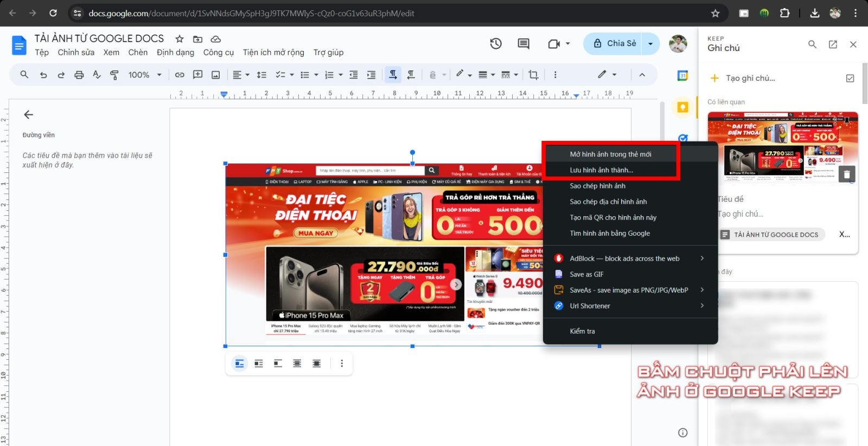Run spelling and grammar check
Image resolution: width=868 pixels, height=446 pixels.
[97, 75]
